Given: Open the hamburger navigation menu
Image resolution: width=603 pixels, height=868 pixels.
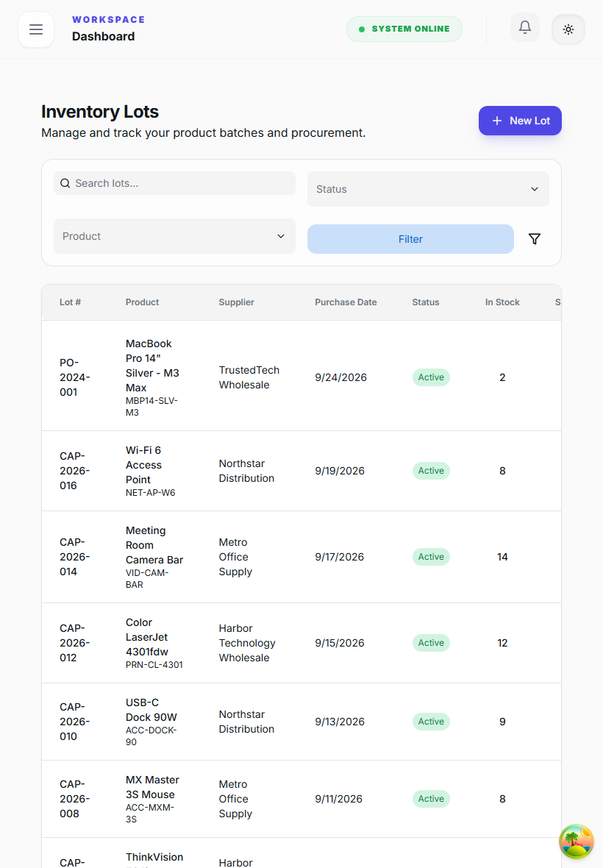Looking at the screenshot, I should pyautogui.click(x=36, y=29).
